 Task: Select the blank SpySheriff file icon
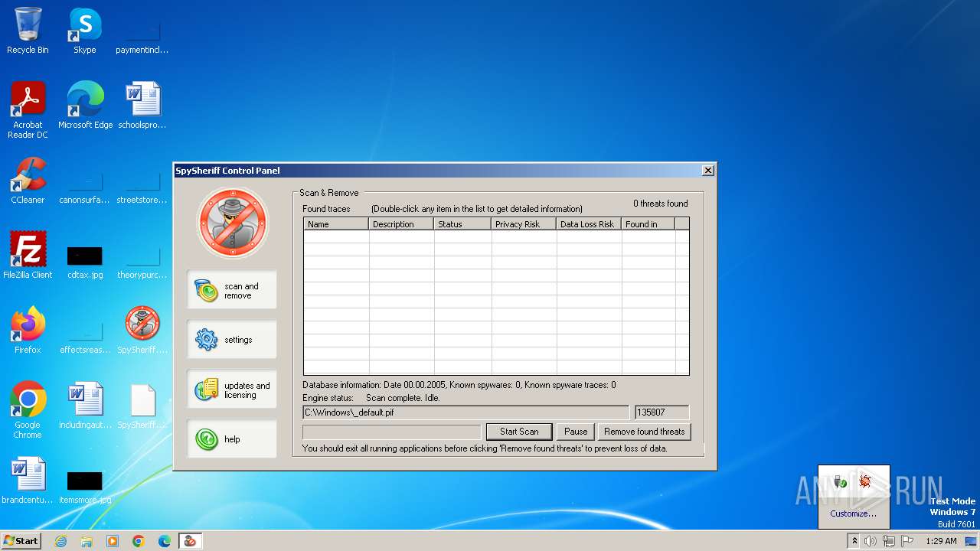click(x=142, y=406)
